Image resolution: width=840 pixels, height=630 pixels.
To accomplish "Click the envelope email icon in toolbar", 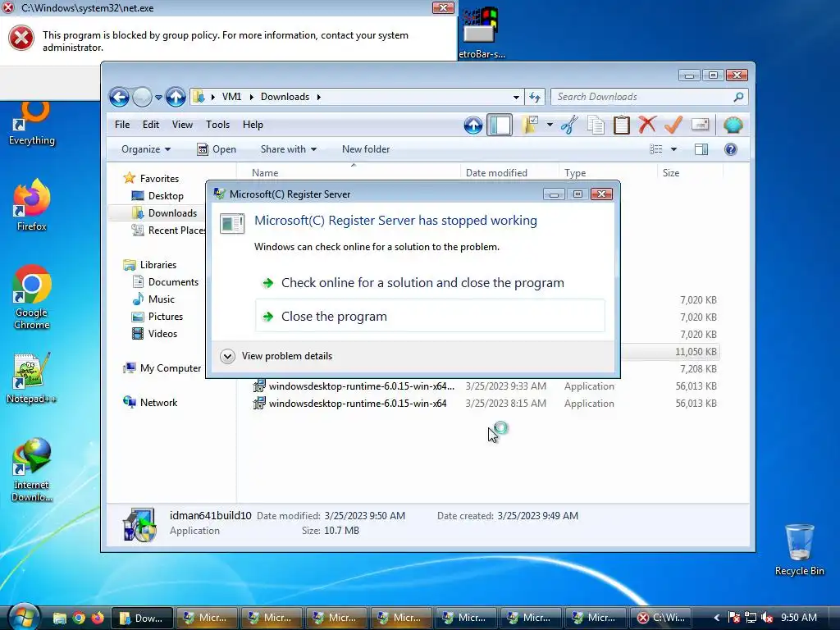I will click(x=701, y=126).
